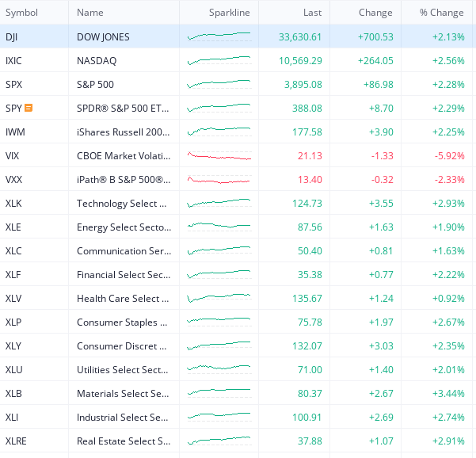Click the last price 71.00

click(x=310, y=369)
